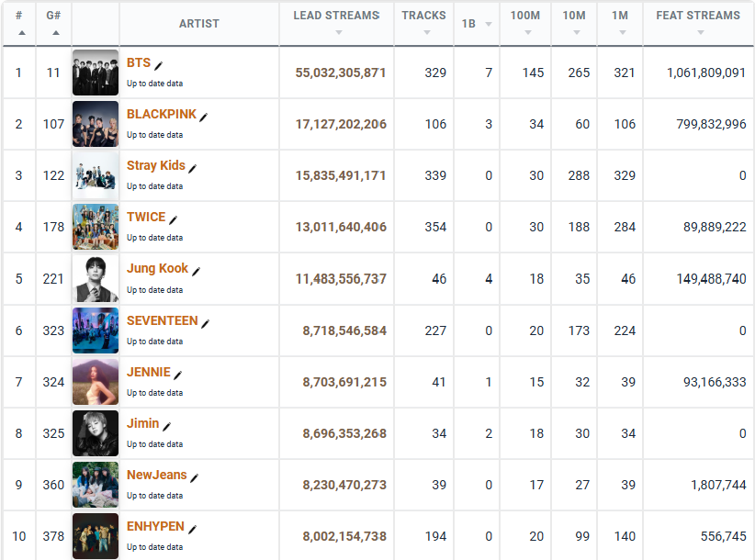Viewport: 755px width, 560px height.
Task: Click the BLACKPINK photo thumbnail
Action: (96, 124)
